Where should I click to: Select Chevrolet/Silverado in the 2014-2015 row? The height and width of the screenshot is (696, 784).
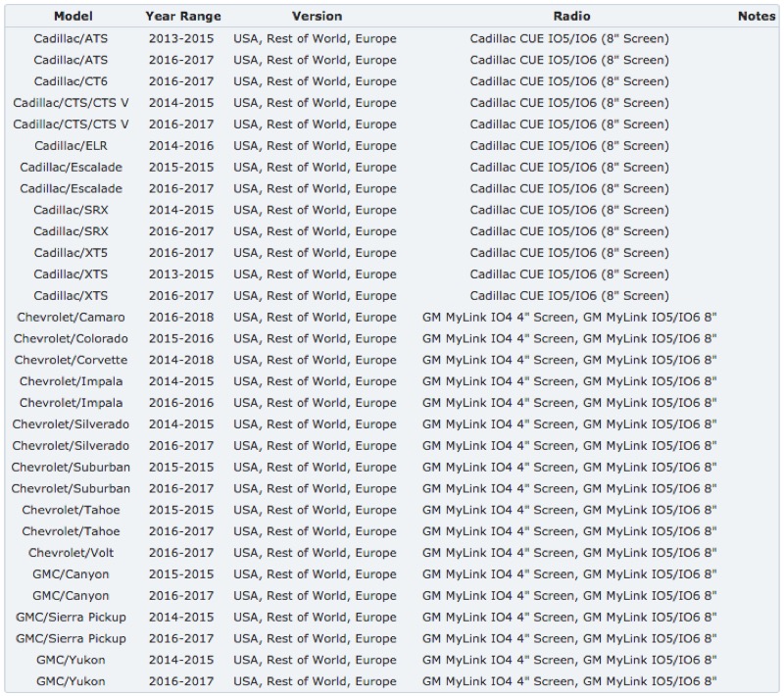[71, 424]
